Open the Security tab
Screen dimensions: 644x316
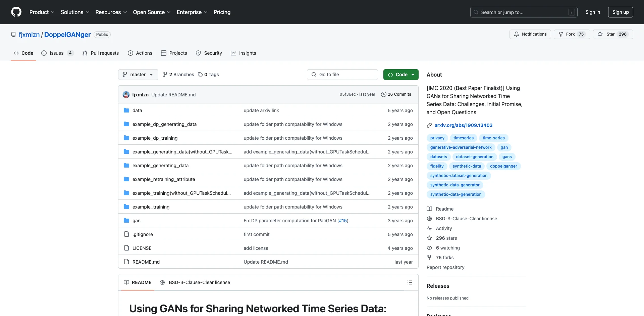tap(209, 53)
